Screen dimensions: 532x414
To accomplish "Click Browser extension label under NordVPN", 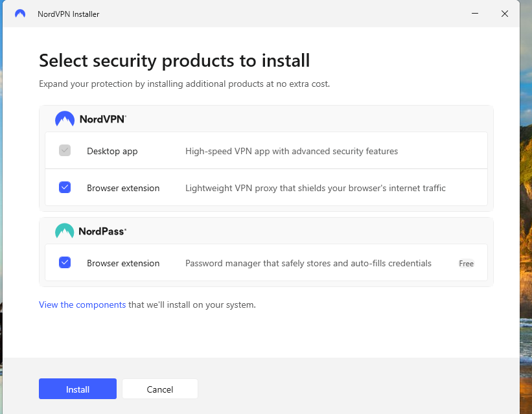I will (x=123, y=188).
